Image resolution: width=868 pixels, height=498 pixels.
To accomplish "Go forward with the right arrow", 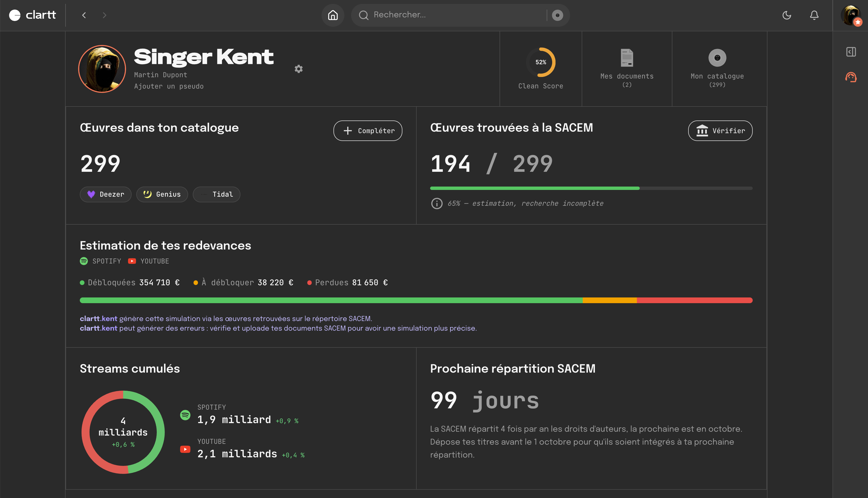I will pos(104,15).
